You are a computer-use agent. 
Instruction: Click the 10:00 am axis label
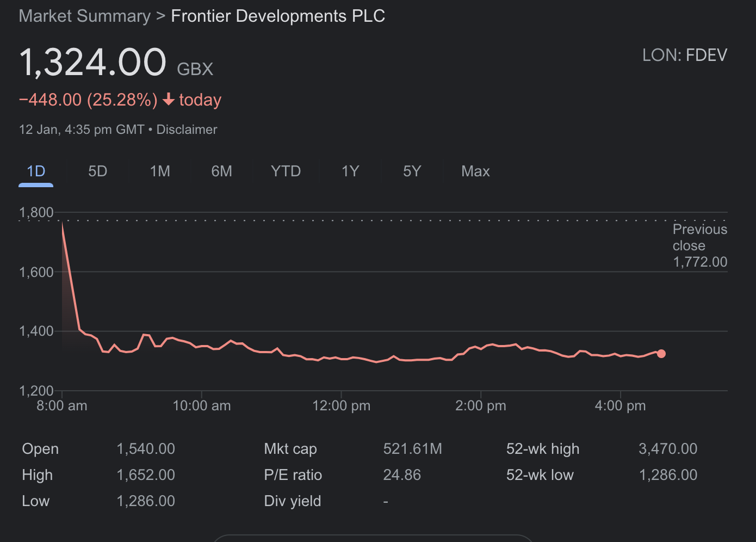[x=202, y=406]
